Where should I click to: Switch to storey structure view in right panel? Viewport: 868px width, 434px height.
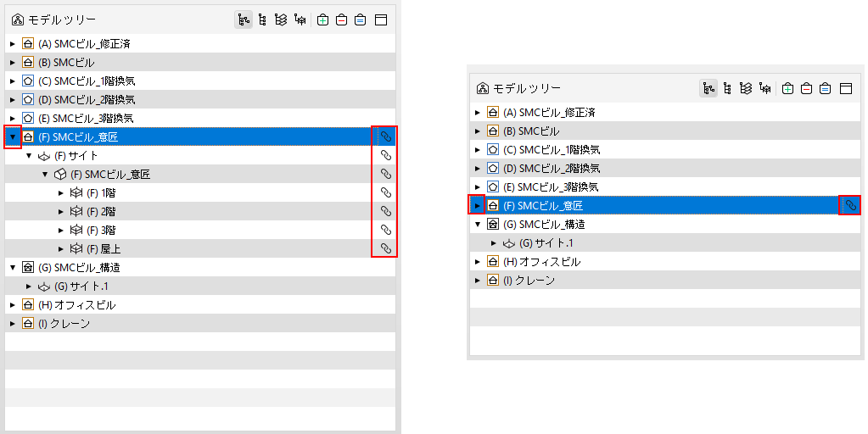click(765, 88)
